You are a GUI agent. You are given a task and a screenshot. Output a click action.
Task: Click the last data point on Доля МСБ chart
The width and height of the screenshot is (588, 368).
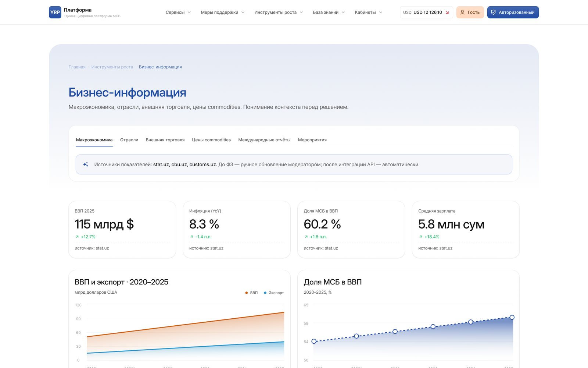pos(512,317)
